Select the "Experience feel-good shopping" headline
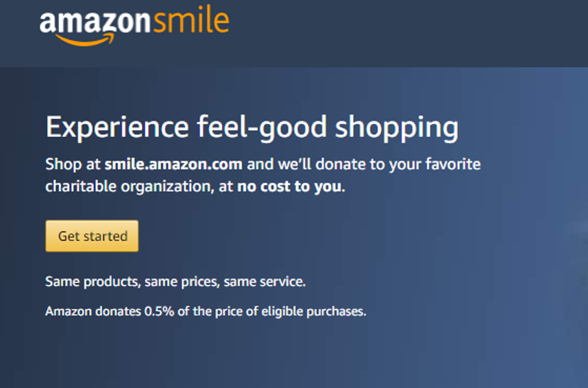This screenshot has width=588, height=388. coord(252,128)
